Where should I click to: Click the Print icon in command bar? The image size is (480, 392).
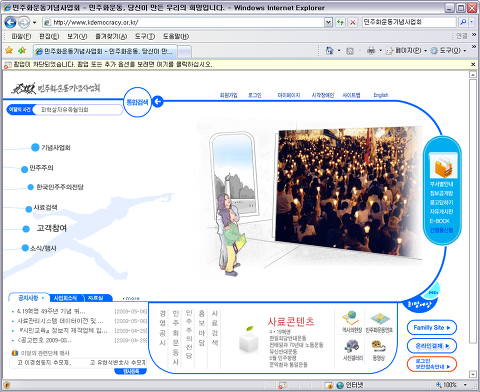pyautogui.click(x=371, y=51)
